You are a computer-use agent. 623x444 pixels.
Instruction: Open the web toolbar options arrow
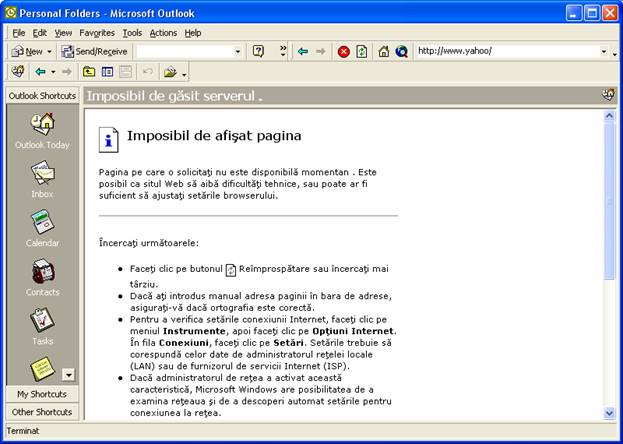pos(615,52)
